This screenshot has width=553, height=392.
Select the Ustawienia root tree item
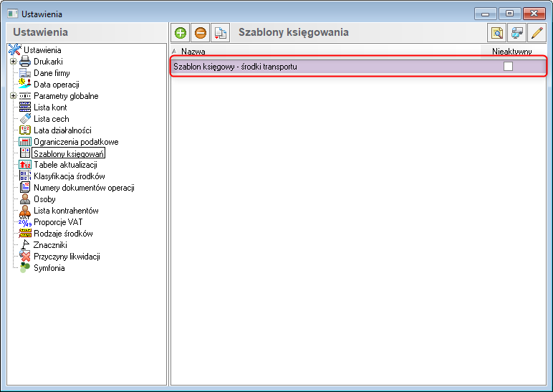[42, 50]
